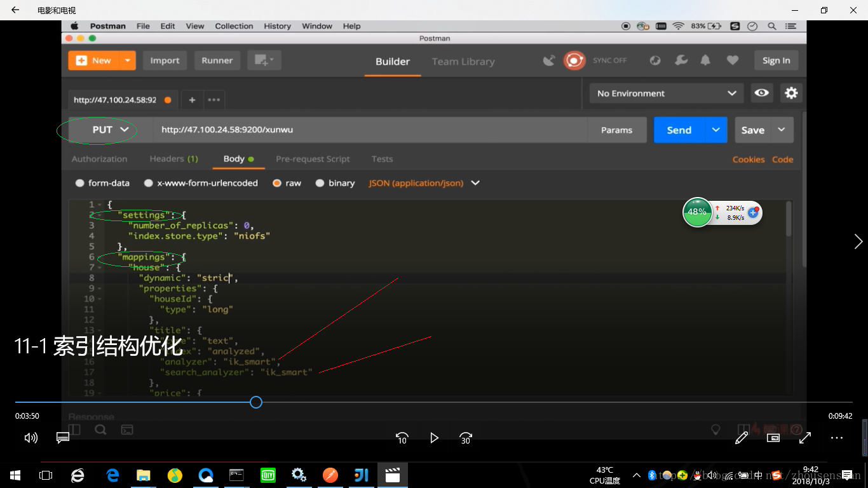
Task: Open the video player volume control
Action: point(31,438)
